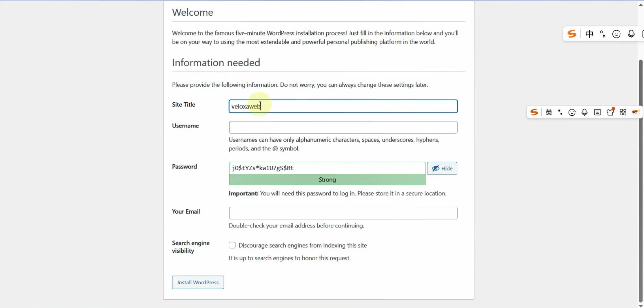Viewport: 644px width, 308px height.
Task: Check Discourage search engines from indexing
Action: (x=232, y=245)
